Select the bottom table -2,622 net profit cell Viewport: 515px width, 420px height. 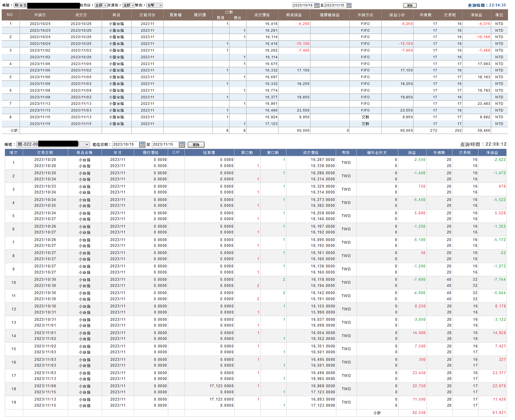pyautogui.click(x=499, y=160)
